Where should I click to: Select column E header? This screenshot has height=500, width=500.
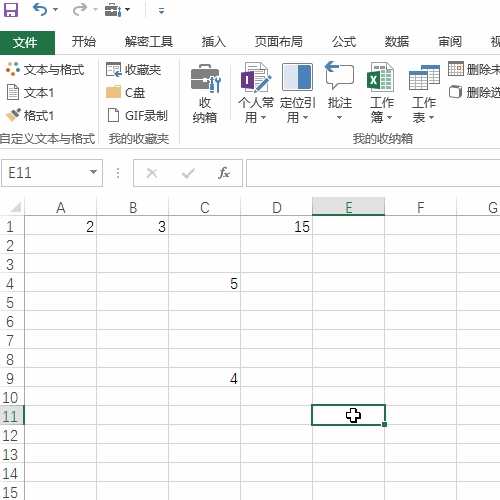[x=349, y=207]
